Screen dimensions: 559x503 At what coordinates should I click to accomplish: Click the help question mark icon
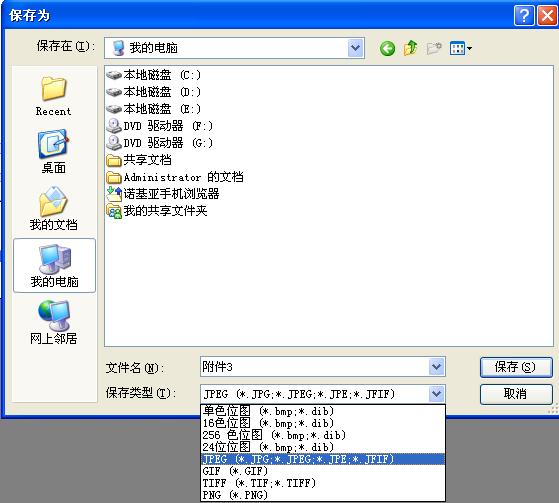tap(524, 16)
